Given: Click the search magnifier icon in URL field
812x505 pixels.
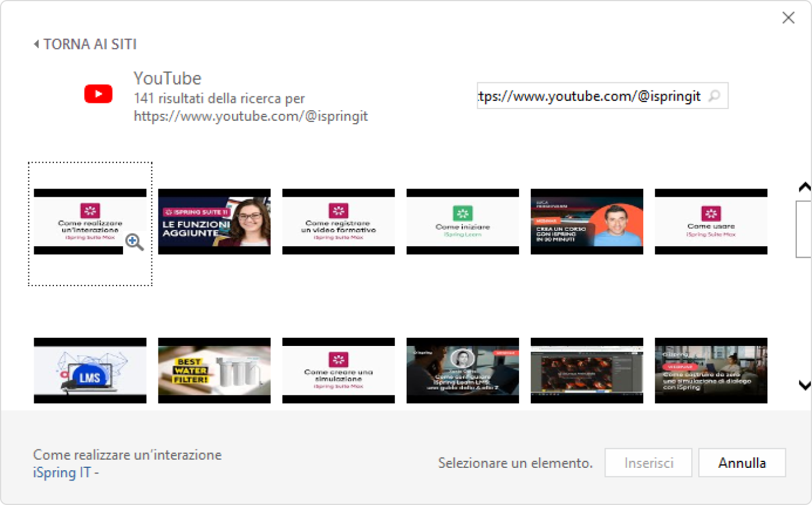Looking at the screenshot, I should [x=715, y=96].
